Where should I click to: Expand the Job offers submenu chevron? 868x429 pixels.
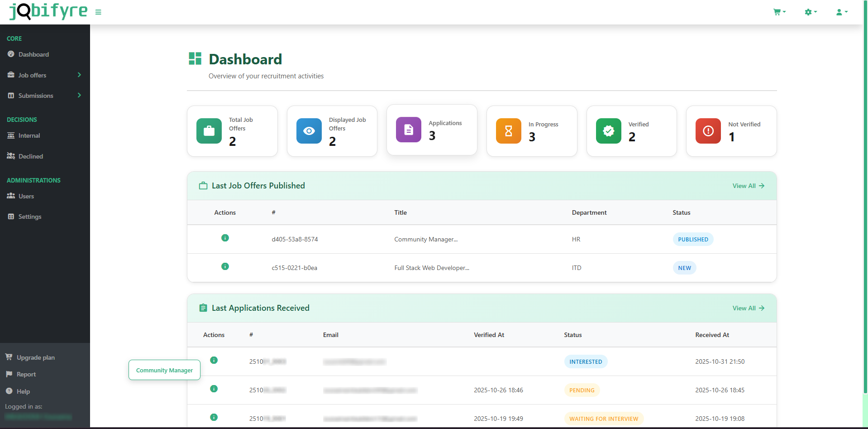(79, 75)
